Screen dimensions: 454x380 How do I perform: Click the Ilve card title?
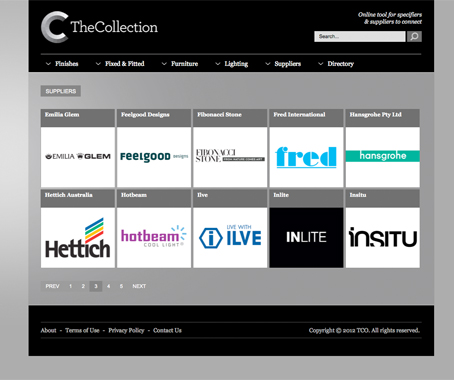coord(202,195)
